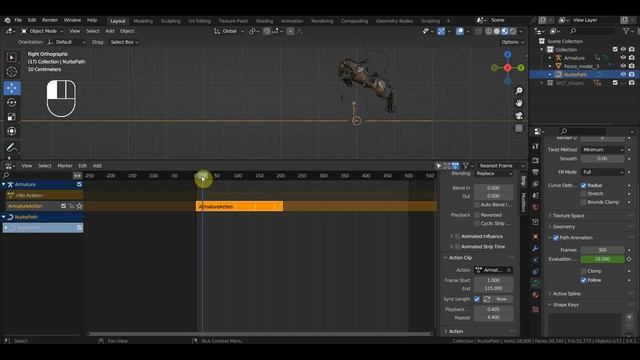
Task: Open the Material properties tab icon
Action: coord(536,294)
